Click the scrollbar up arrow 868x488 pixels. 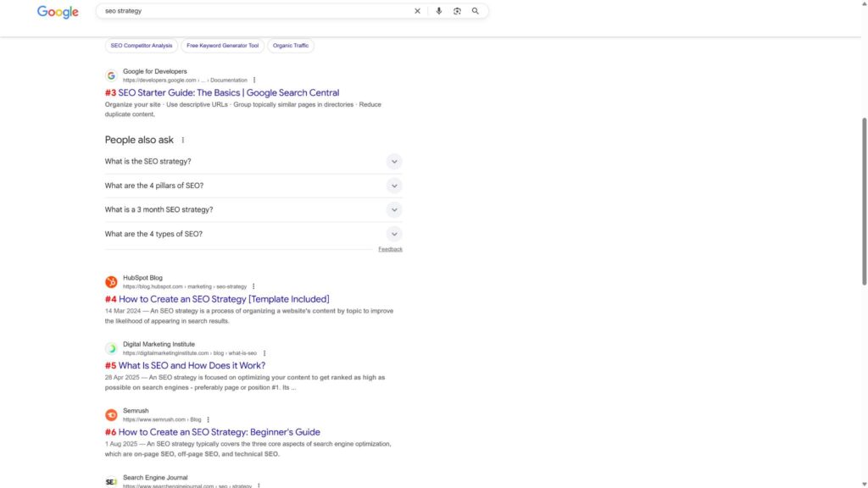click(x=864, y=3)
